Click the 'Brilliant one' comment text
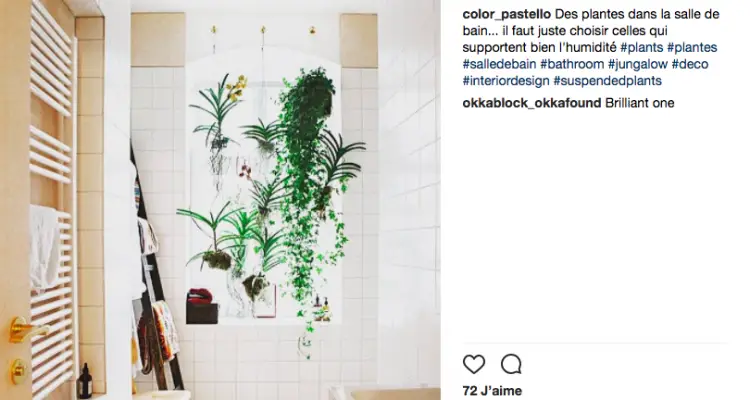 tap(640, 103)
